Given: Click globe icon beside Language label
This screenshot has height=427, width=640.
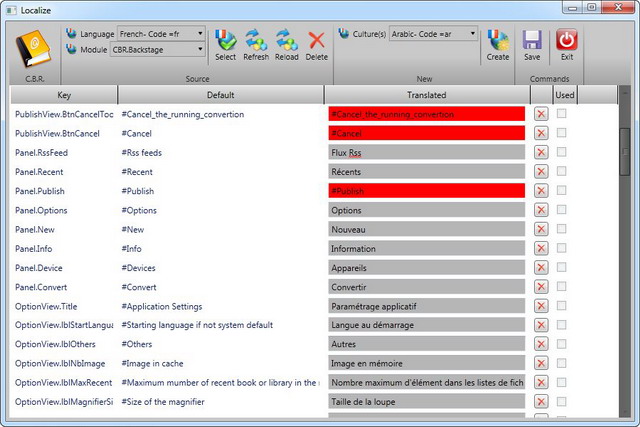Looking at the screenshot, I should point(71,33).
